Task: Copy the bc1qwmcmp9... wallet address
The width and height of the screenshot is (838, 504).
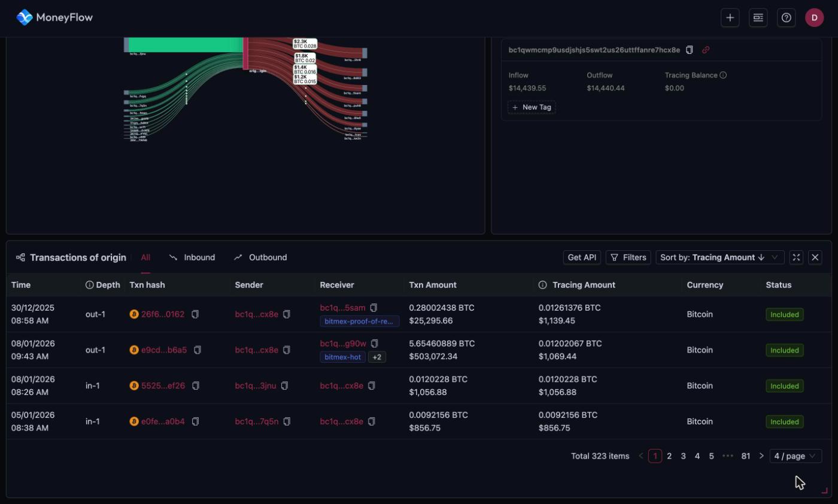Action: pyautogui.click(x=690, y=50)
